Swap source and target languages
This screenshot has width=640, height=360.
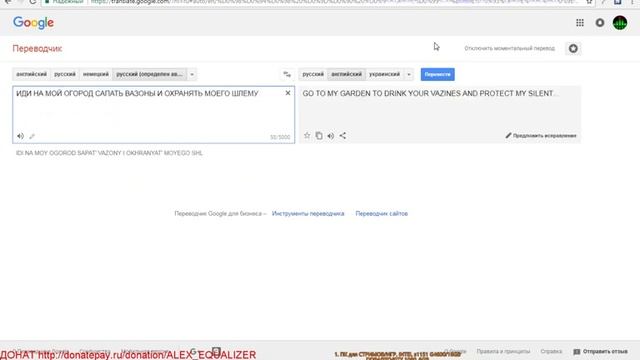click(287, 74)
